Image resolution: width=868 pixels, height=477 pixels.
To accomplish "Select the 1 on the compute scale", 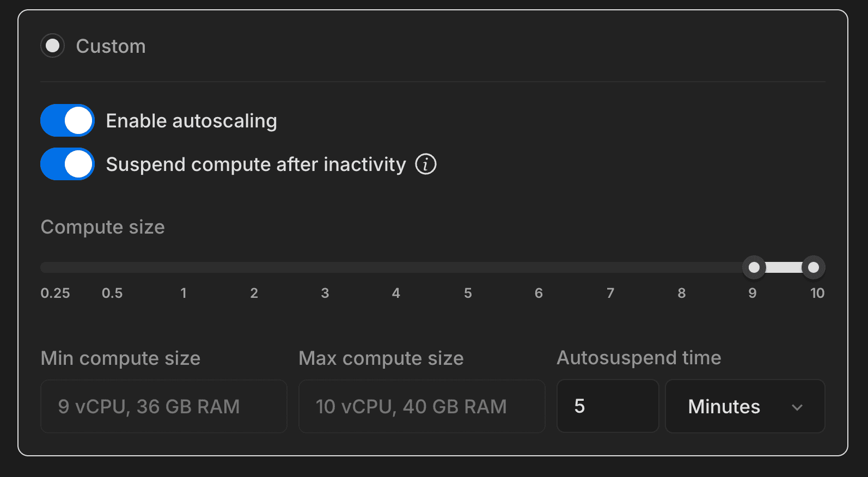I will [184, 293].
